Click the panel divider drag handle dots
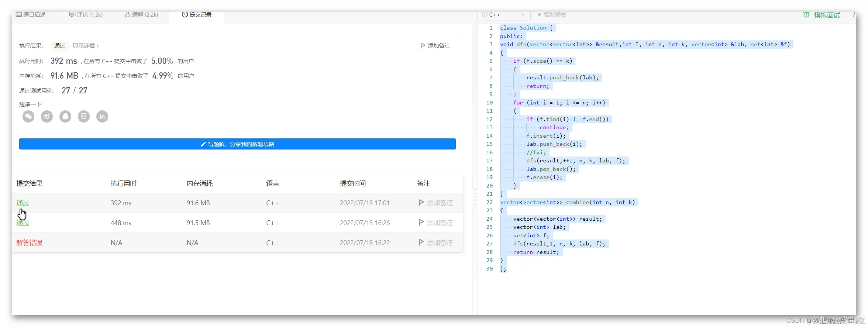The height and width of the screenshot is (327, 868). click(x=475, y=199)
